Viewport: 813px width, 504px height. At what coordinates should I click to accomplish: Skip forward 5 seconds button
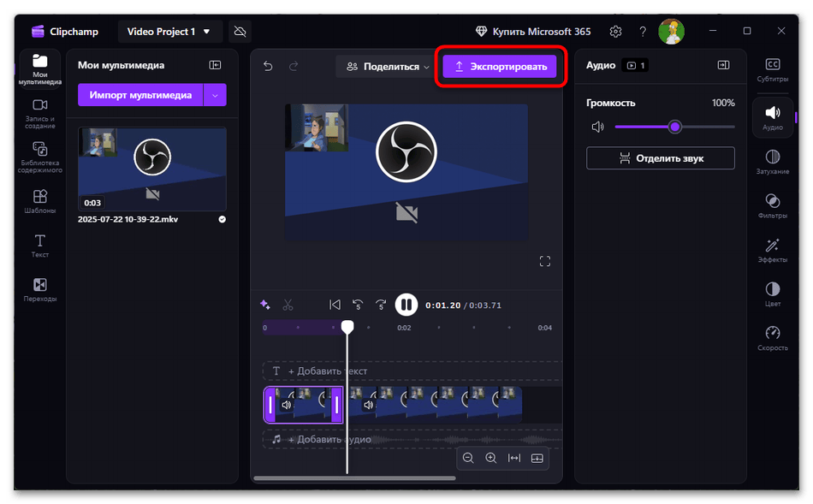(x=381, y=305)
